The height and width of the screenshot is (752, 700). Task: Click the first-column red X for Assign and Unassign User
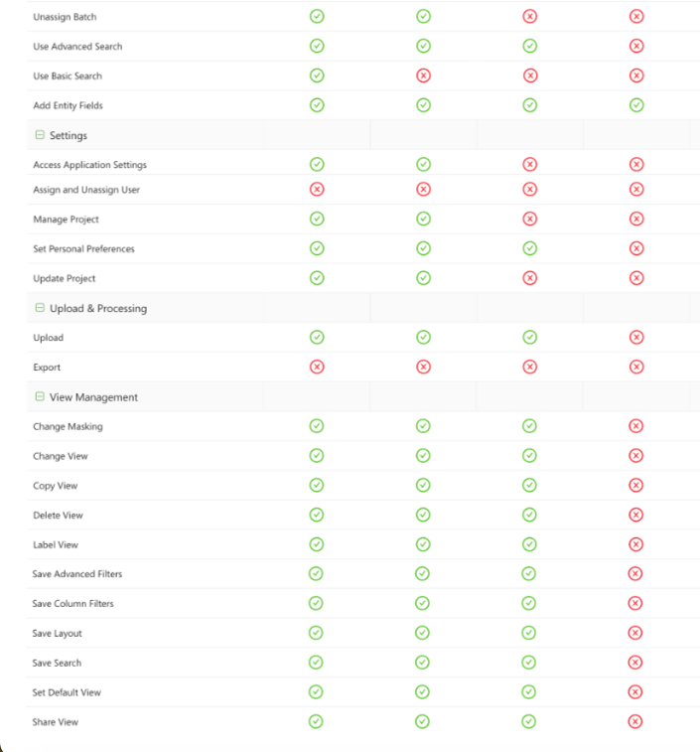[317, 189]
